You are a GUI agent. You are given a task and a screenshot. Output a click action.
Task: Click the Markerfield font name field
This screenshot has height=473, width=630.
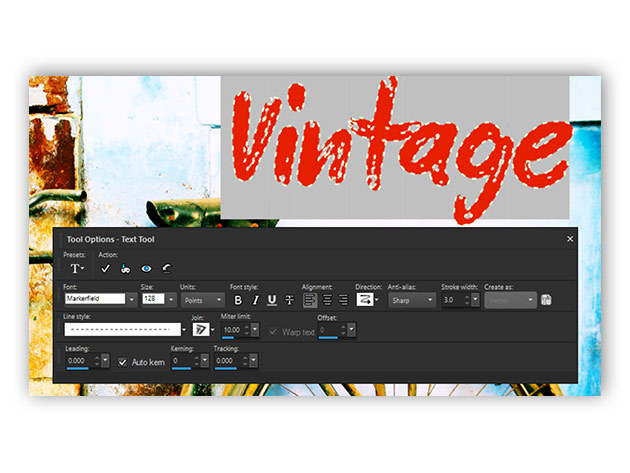(95, 299)
